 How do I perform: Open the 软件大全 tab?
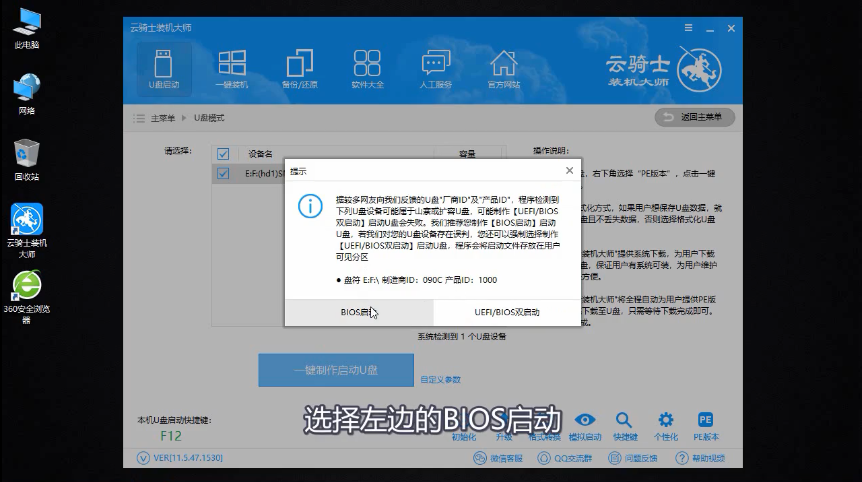tap(367, 69)
